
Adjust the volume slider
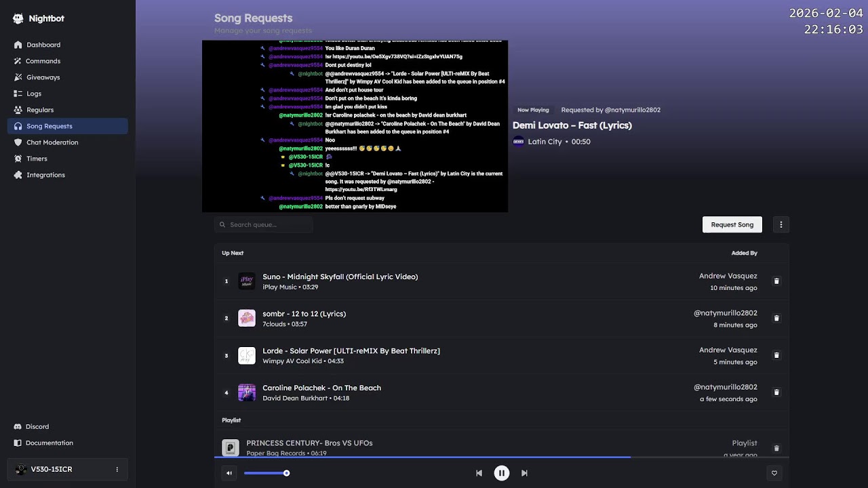click(x=266, y=473)
